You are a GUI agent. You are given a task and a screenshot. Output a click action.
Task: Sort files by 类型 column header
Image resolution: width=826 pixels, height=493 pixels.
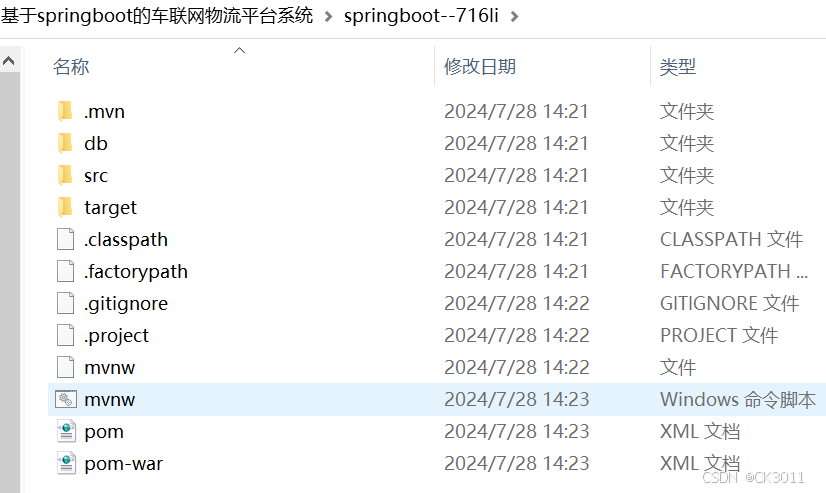pos(678,67)
